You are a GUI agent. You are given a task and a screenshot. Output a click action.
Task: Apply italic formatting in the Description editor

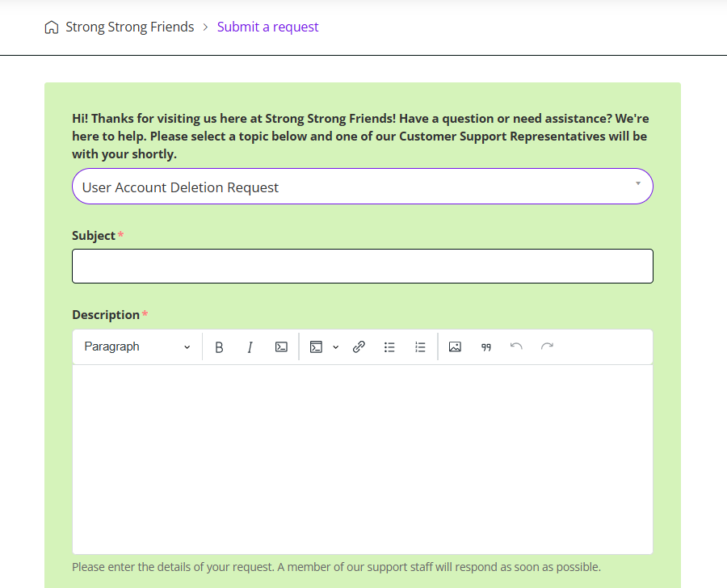pyautogui.click(x=250, y=346)
